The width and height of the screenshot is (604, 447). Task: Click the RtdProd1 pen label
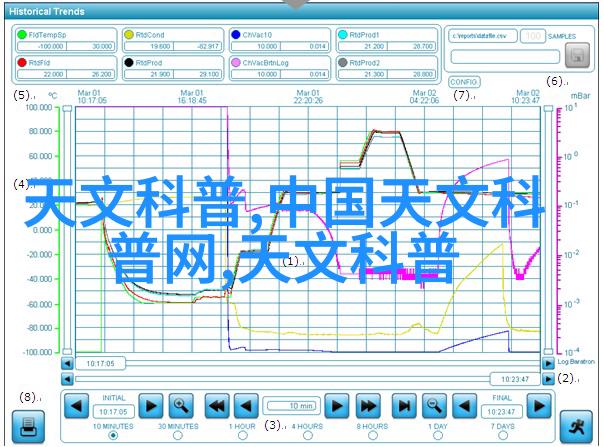pos(364,35)
